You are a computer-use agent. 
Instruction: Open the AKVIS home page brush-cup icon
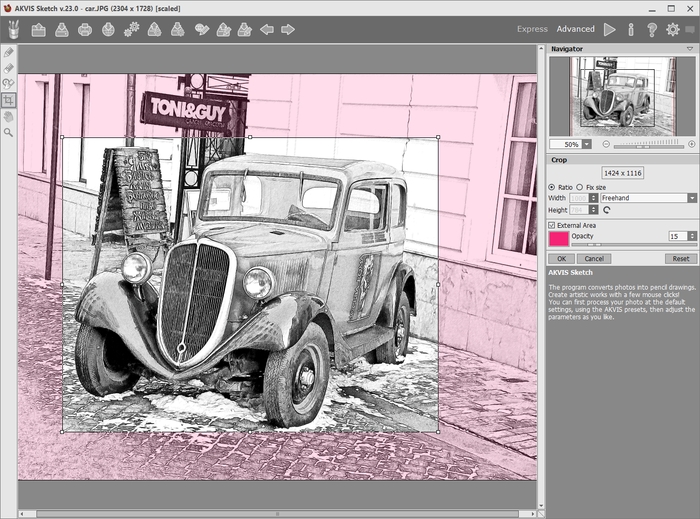coord(14,29)
